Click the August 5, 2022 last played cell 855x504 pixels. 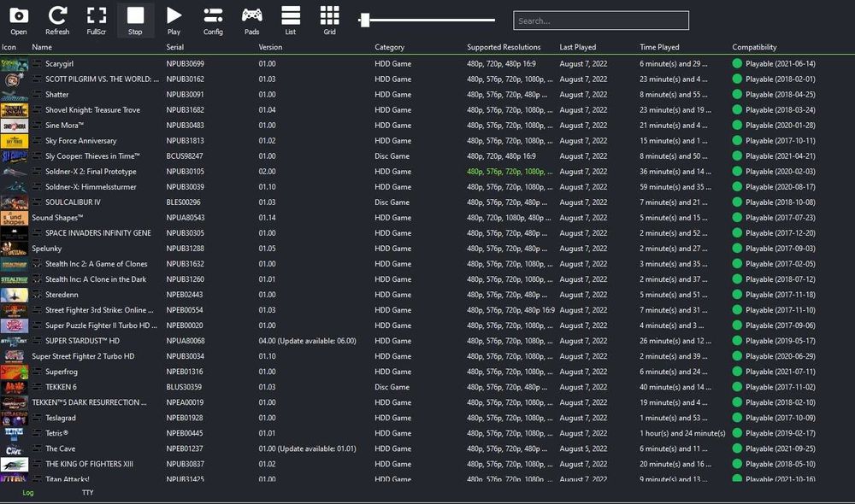click(583, 448)
